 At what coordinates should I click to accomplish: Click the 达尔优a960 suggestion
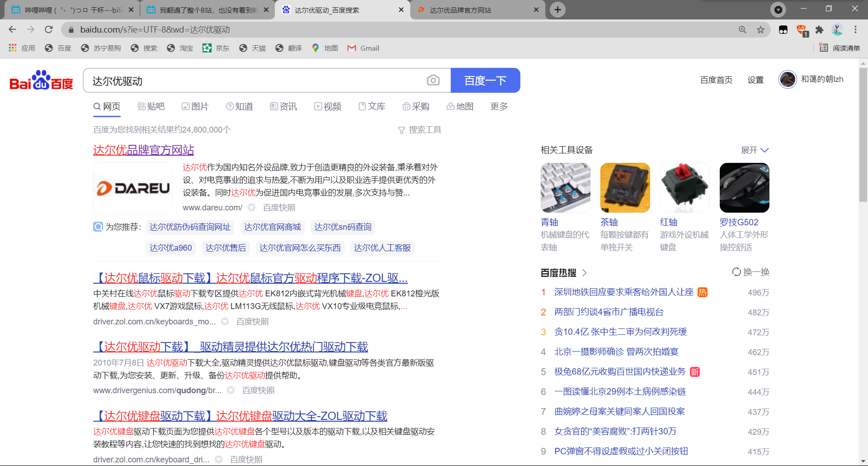(x=171, y=248)
